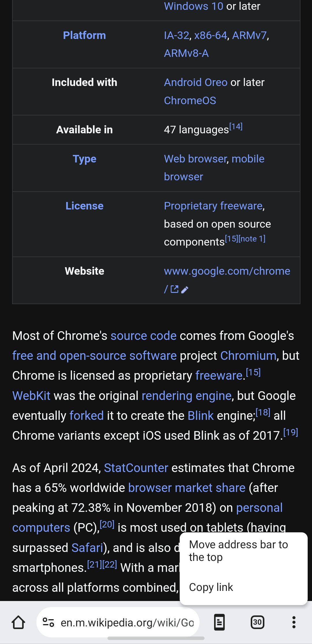Open citation [20] after (PC)
Image resolution: width=312 pixels, height=644 pixels.
[x=107, y=524]
